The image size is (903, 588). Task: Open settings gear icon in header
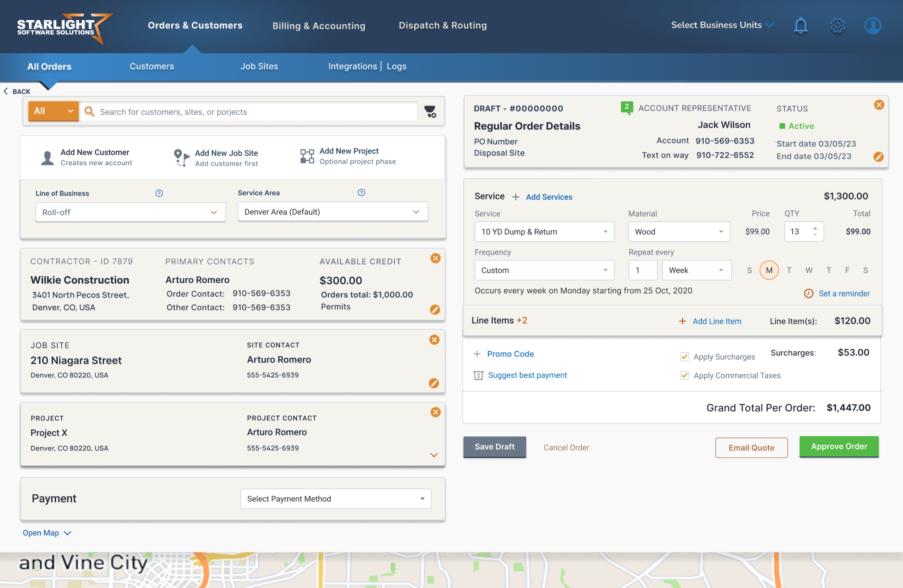(x=837, y=26)
